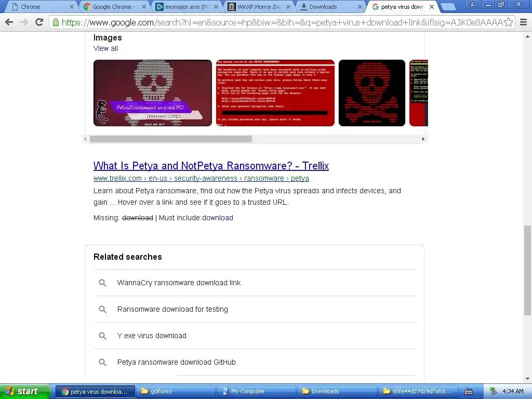Screen dimensions: 532x399
Task: Click the horizontal images scrollbar thumb
Action: click(170, 139)
